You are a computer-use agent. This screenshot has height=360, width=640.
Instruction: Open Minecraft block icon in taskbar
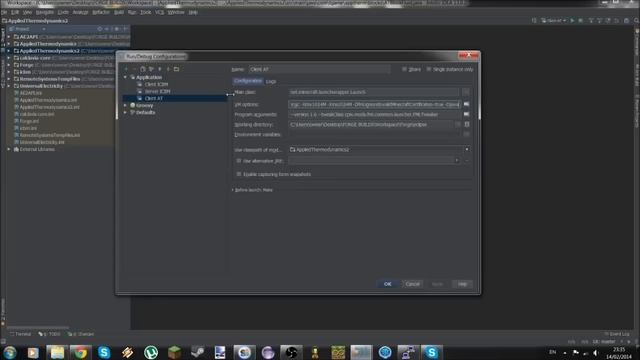174,352
